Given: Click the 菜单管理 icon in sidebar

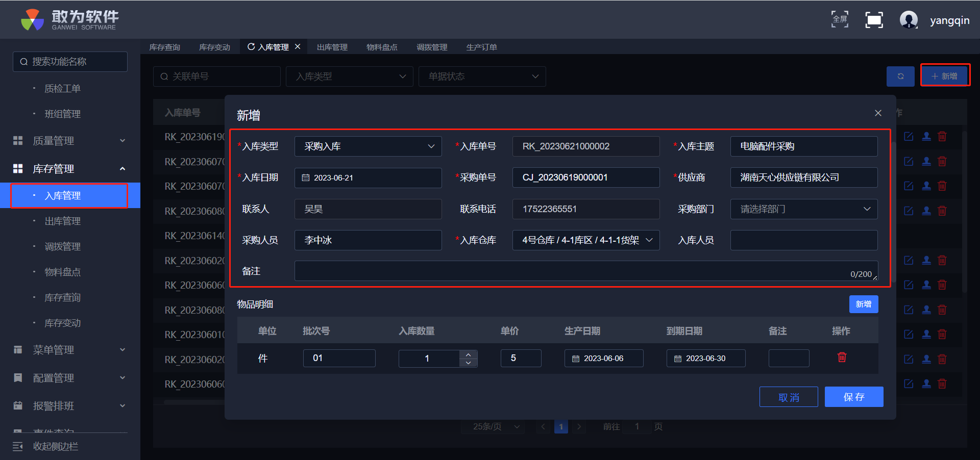Looking at the screenshot, I should click(18, 350).
